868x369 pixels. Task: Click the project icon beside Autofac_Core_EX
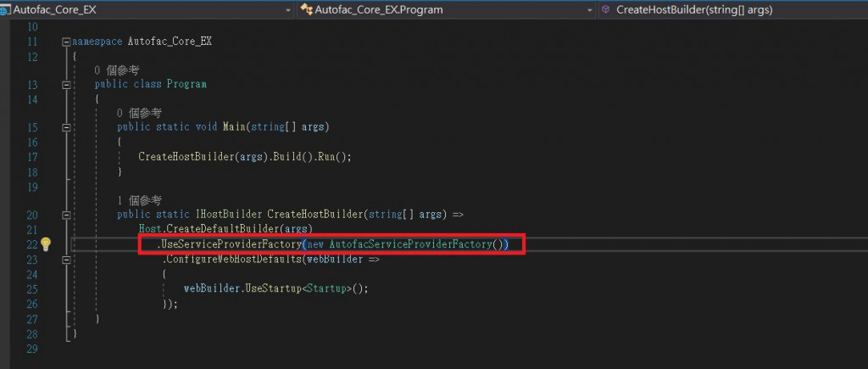pos(5,10)
